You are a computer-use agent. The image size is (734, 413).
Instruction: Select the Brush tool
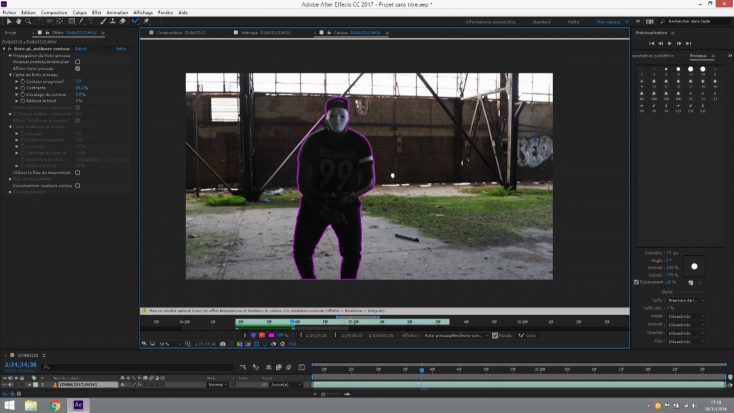tap(103, 21)
